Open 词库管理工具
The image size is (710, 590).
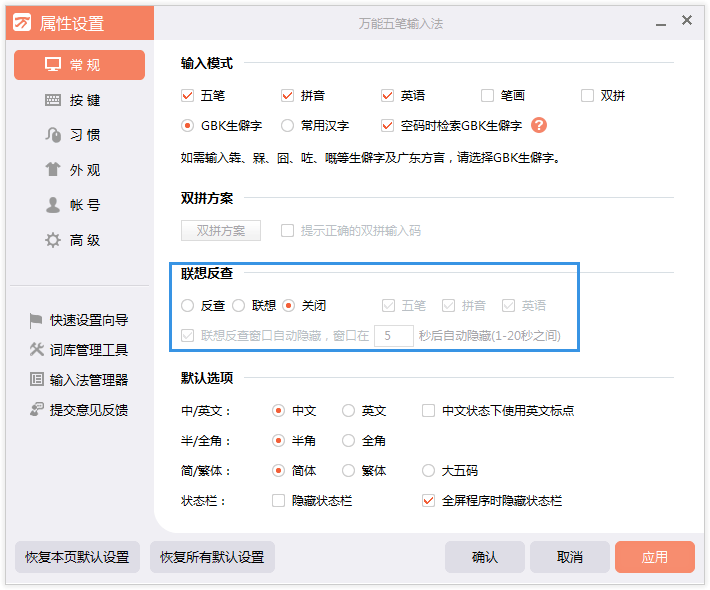(x=79, y=350)
